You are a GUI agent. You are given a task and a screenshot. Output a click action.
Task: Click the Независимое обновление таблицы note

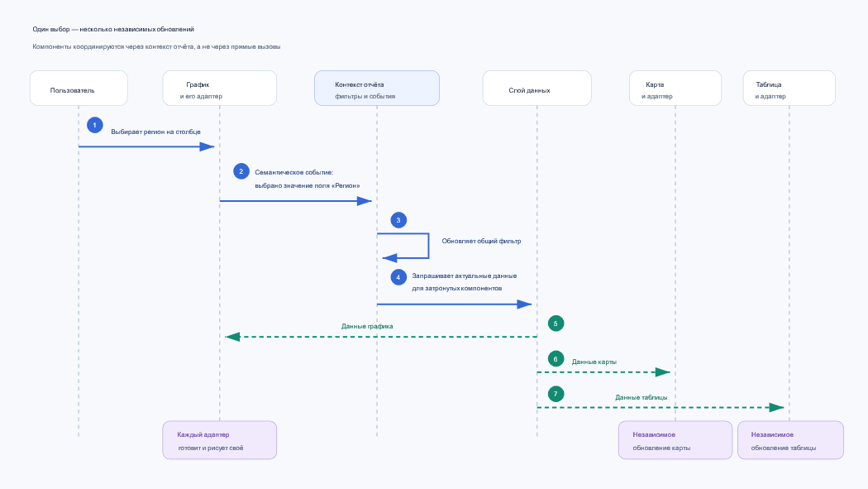[x=790, y=440]
